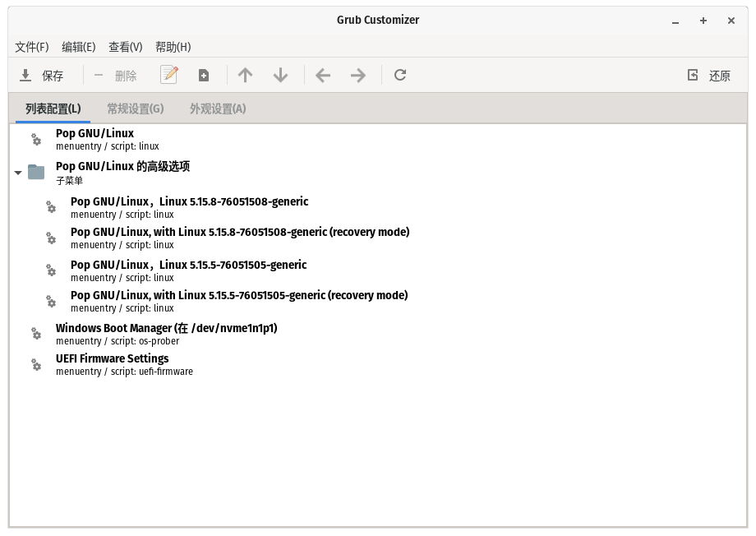Click the left arrow to remove from submenu
756x536 pixels.
tap(323, 76)
